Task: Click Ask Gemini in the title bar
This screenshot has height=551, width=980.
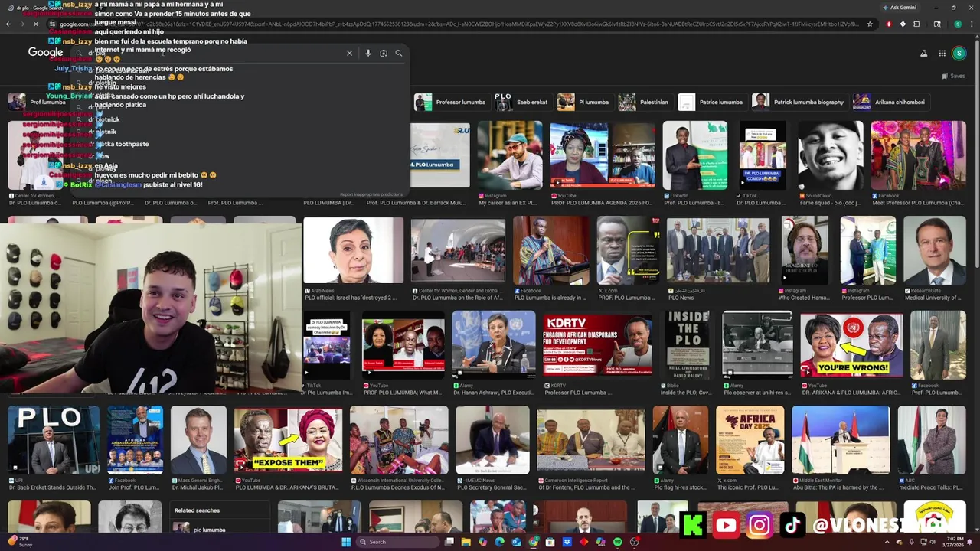Action: (x=900, y=7)
